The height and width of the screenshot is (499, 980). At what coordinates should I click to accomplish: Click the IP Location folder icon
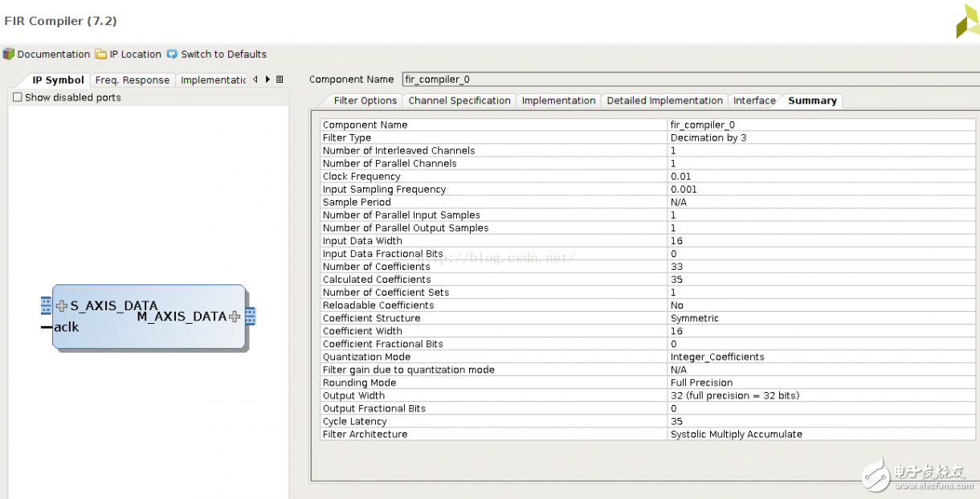pos(100,54)
